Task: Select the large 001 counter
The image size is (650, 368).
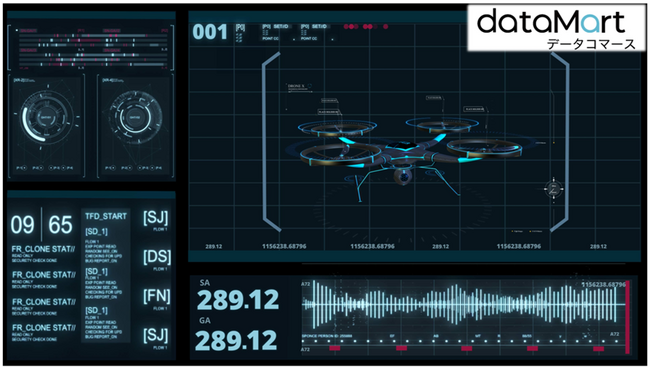Action: coord(210,32)
